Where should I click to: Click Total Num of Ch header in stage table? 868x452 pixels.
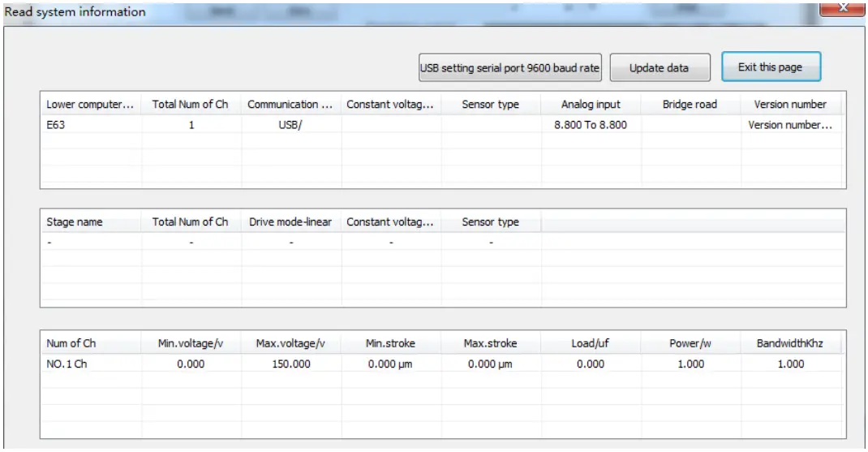191,222
